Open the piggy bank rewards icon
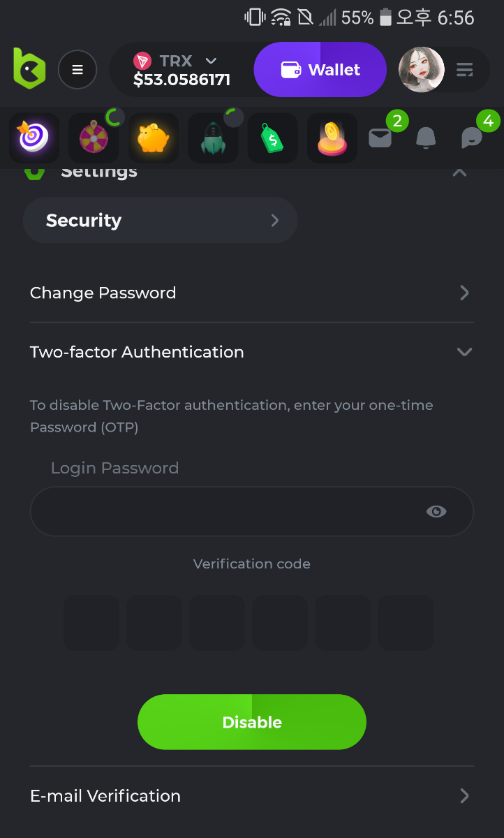Image resolution: width=504 pixels, height=838 pixels. pos(153,138)
